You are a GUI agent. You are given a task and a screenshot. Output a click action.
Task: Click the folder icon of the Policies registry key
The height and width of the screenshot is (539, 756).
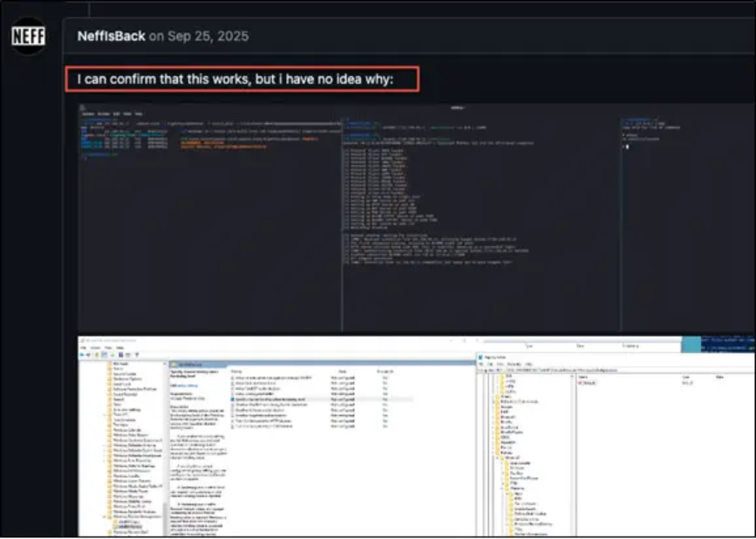click(x=497, y=453)
